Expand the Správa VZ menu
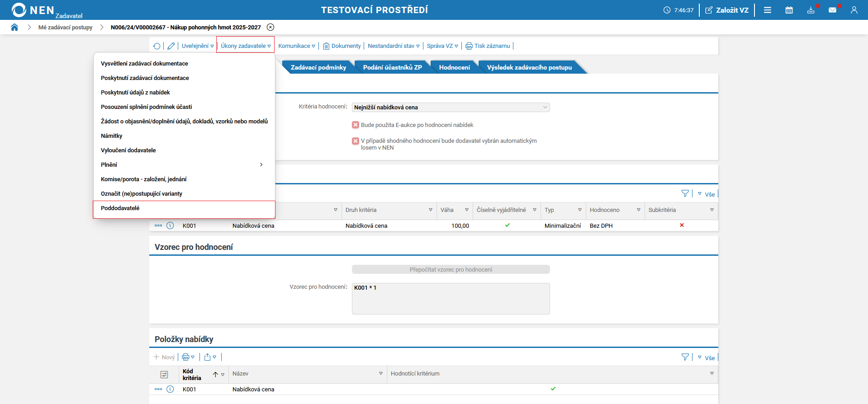868x404 pixels. point(443,46)
